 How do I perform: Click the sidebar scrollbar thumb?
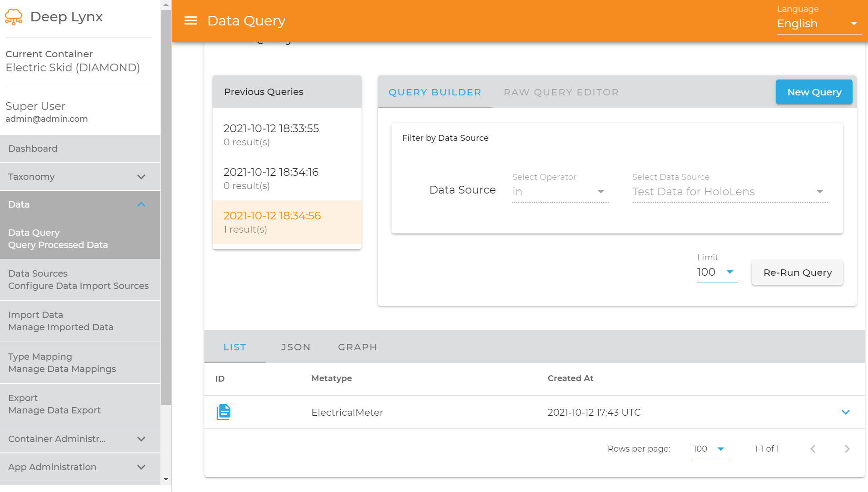point(166,207)
